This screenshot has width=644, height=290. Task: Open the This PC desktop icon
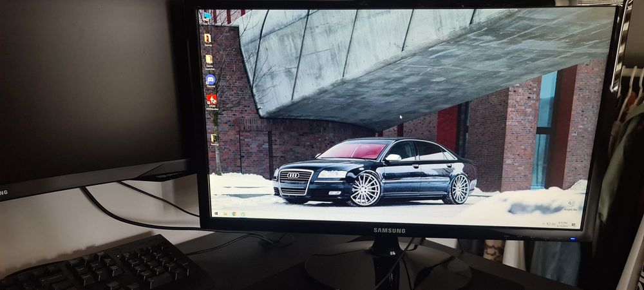click(x=206, y=17)
